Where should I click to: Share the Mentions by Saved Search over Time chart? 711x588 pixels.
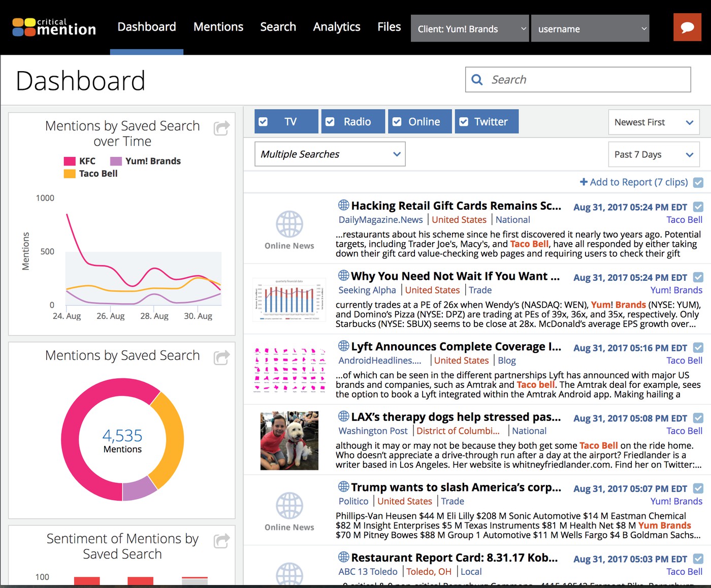pyautogui.click(x=221, y=128)
